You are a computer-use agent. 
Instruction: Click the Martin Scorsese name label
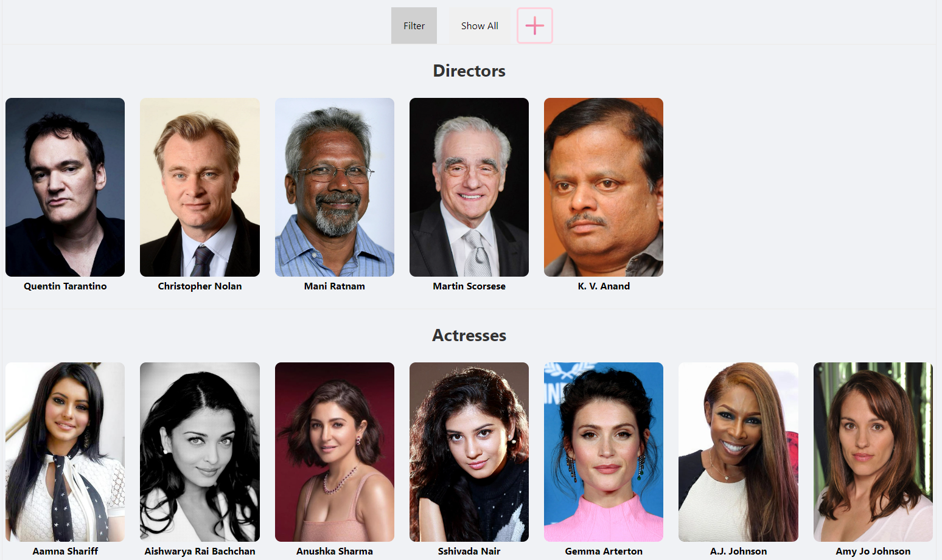(x=469, y=286)
